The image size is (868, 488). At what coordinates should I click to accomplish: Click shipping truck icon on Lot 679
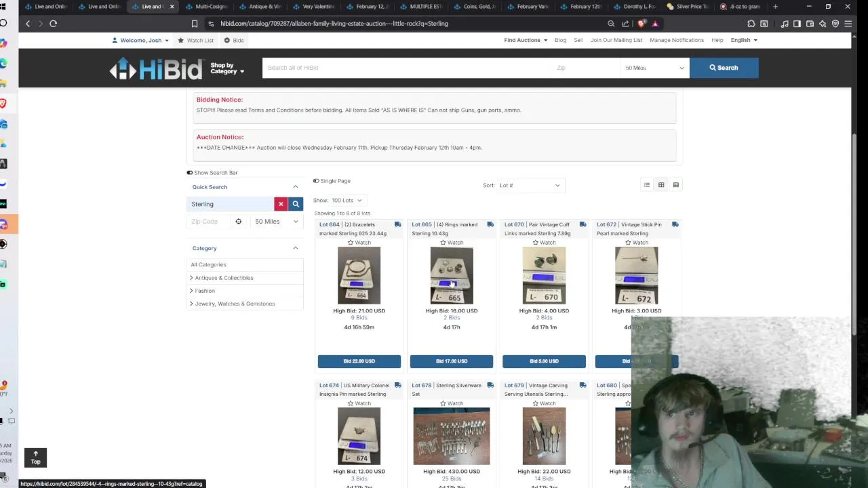tap(583, 385)
